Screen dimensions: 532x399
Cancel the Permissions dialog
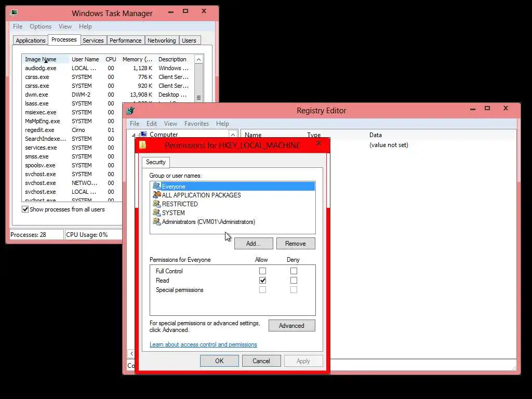coord(261,361)
